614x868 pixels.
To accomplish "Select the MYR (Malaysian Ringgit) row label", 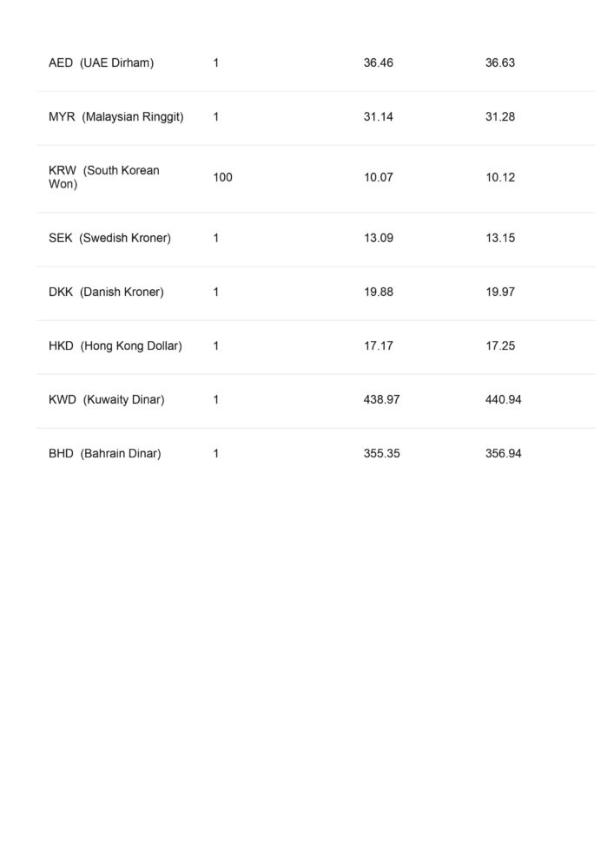I will 116,117.
